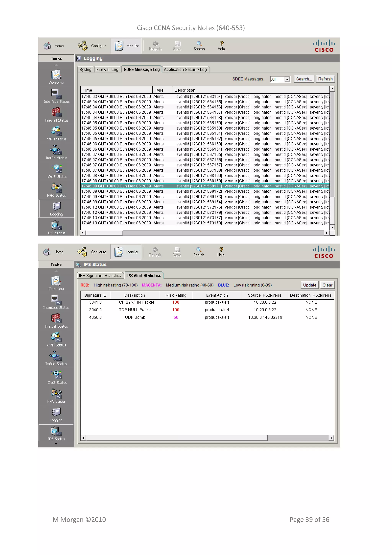Image resolution: width=392 pixels, height=555 pixels.
Task: Click Home icon in IPS Status window toolbar
Action: (x=53, y=252)
